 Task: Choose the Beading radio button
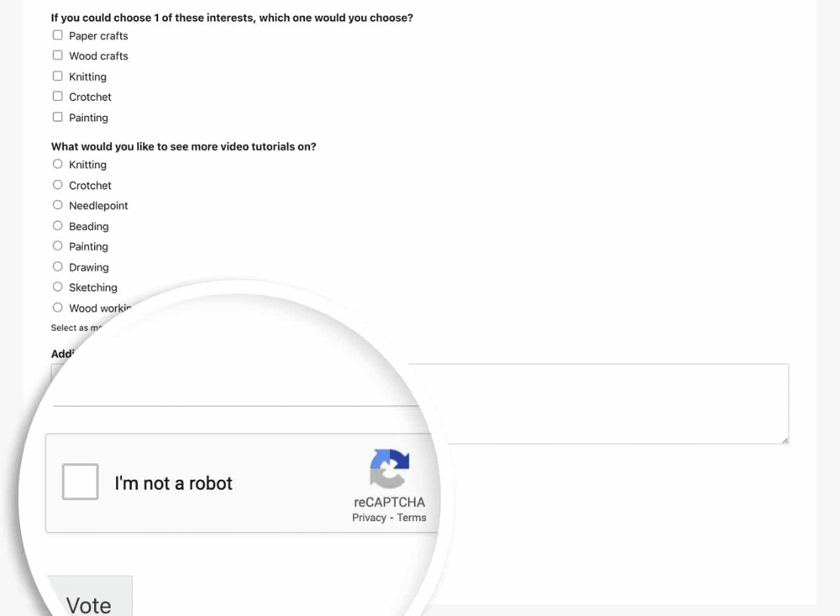[x=57, y=226]
